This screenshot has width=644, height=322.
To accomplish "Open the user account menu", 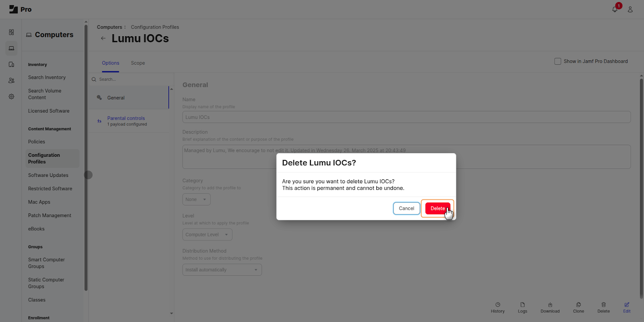I will point(630,9).
